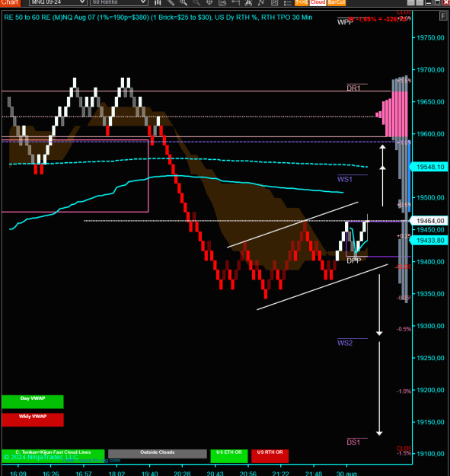450x476 pixels.
Task: Activate the zoom in magnifier tool
Action: click(x=184, y=2)
